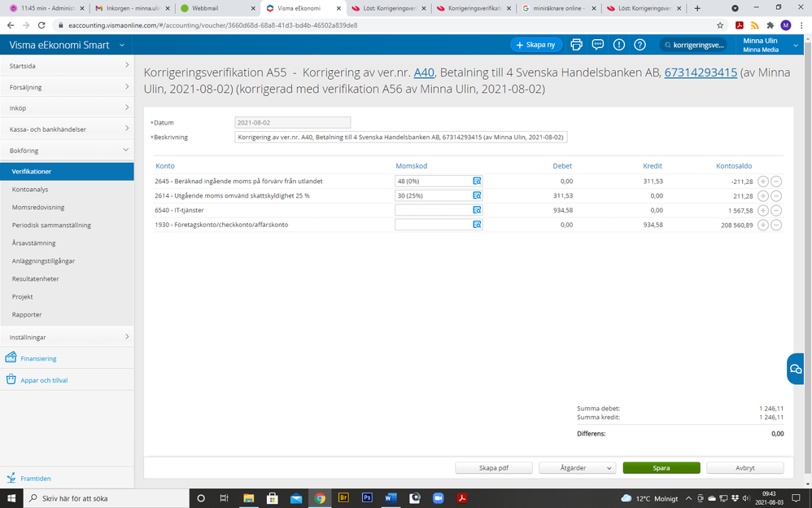Open the Åtgärder dropdown button
812x508 pixels.
[578, 467]
